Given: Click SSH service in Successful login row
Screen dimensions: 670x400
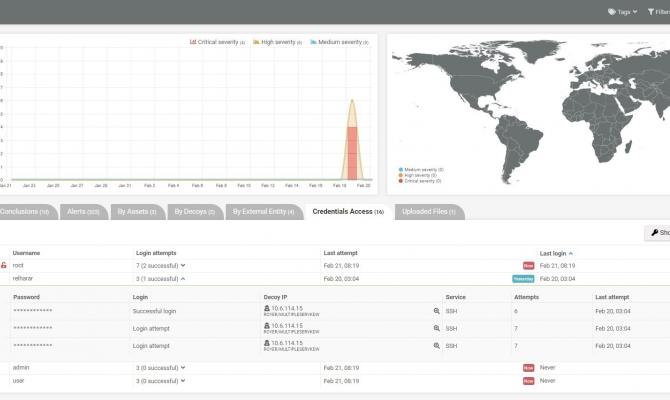Looking at the screenshot, I should pos(451,311).
